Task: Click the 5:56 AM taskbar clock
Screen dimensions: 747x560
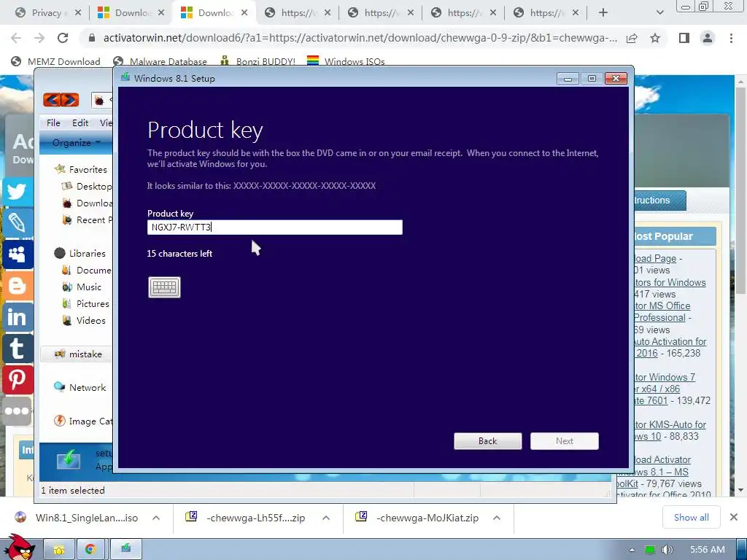Action: pos(708,550)
